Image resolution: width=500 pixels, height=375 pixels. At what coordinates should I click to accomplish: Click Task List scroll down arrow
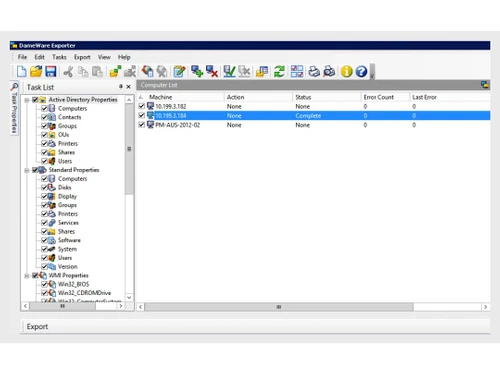pyautogui.click(x=129, y=297)
